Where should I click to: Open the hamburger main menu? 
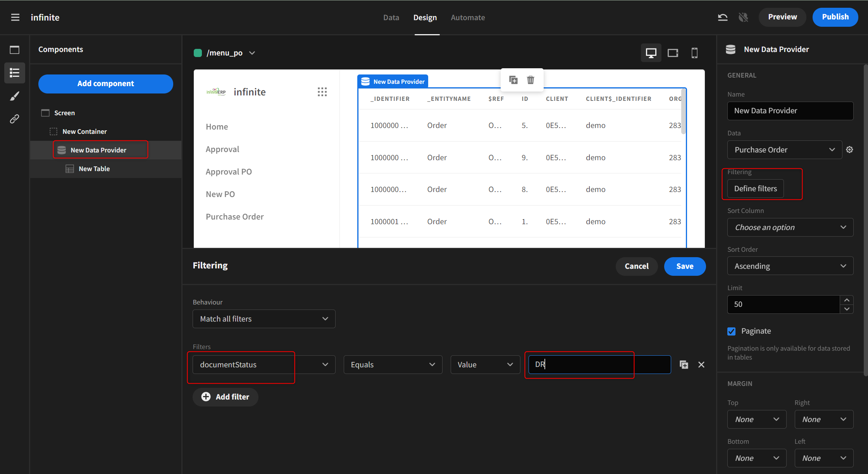coord(15,17)
